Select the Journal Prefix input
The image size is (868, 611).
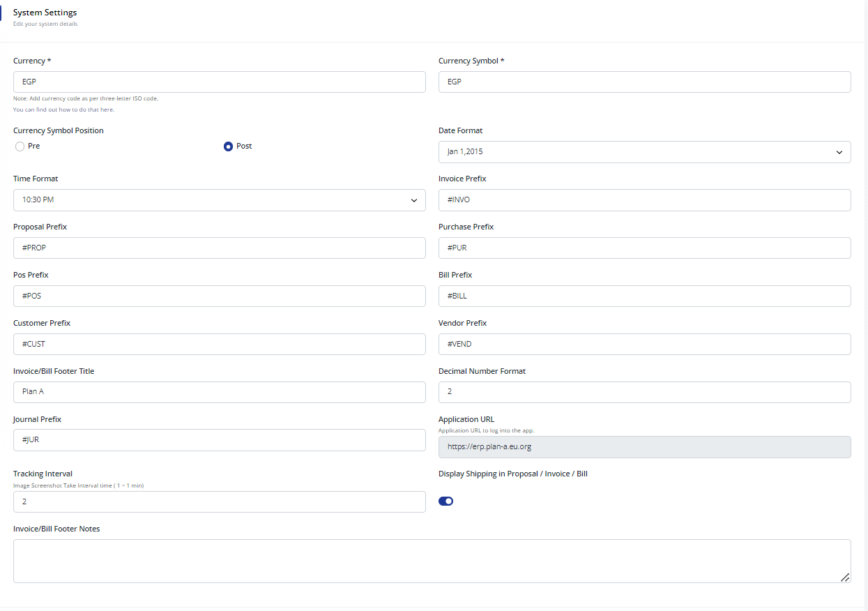click(x=219, y=440)
